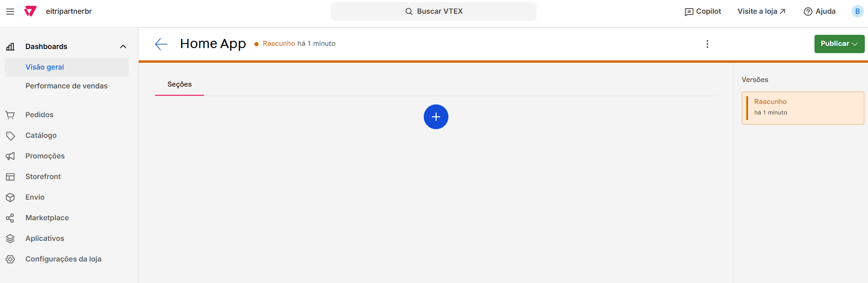Open the Copilot assistant
This screenshot has width=868, height=283.
(x=703, y=11)
